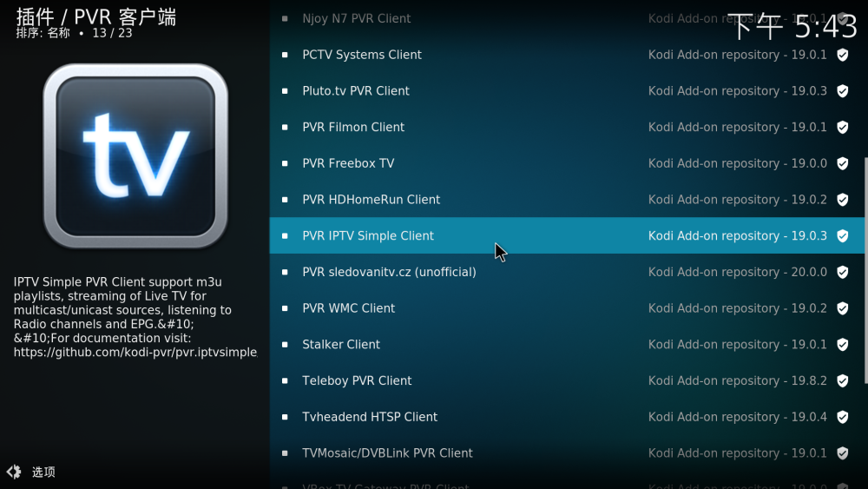
Task: Click verified shield icon for Pluto.tv PVR Client
Action: tap(843, 91)
